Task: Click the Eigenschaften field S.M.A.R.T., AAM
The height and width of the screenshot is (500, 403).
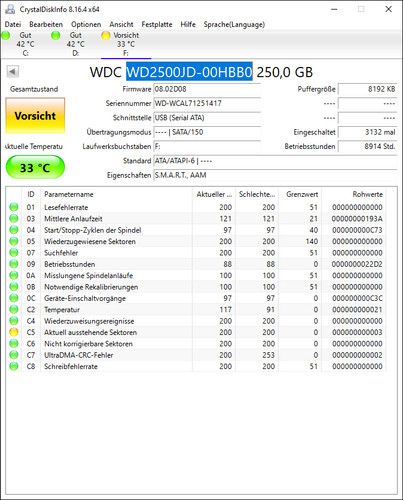Action: [275, 175]
